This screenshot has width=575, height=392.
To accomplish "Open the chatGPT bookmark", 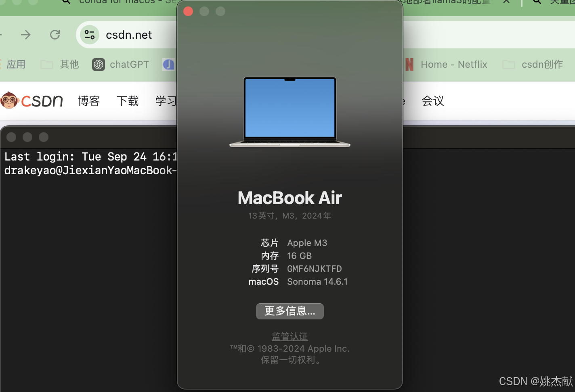I will point(121,65).
